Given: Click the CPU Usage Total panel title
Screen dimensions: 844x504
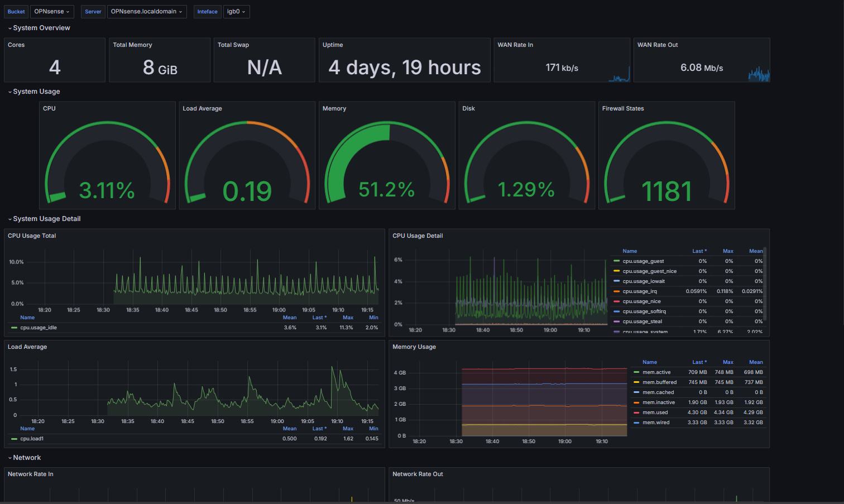Looking at the screenshot, I should 32,236.
